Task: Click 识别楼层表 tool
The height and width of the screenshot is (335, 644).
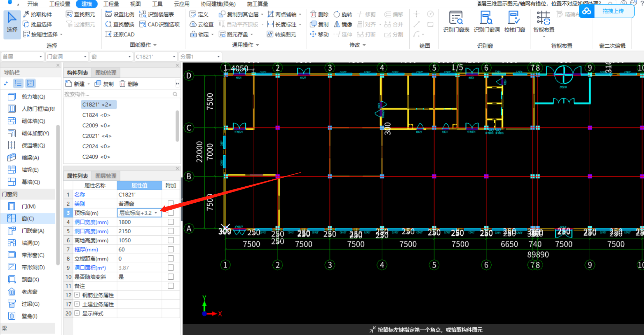Action: coord(157,14)
